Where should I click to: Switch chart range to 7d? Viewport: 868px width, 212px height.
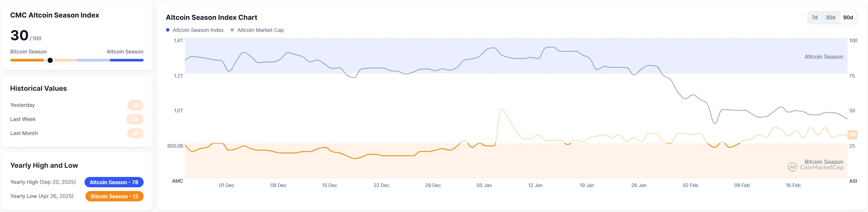tap(814, 18)
